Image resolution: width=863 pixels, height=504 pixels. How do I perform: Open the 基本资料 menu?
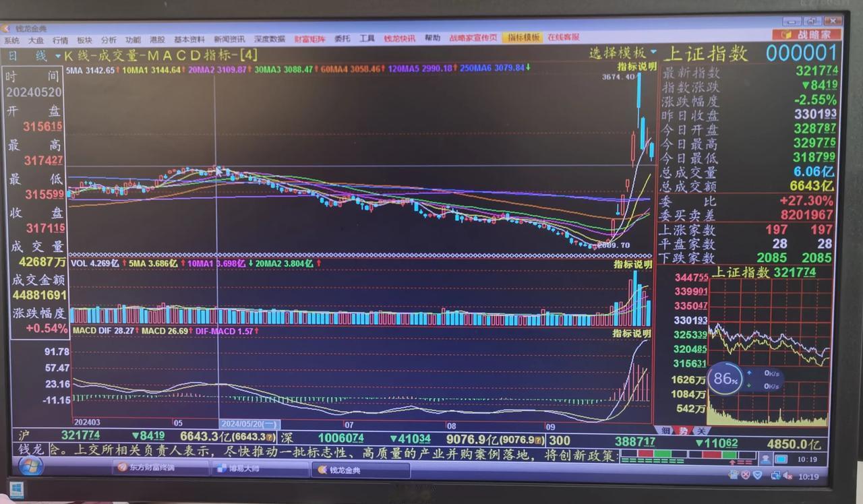(189, 40)
